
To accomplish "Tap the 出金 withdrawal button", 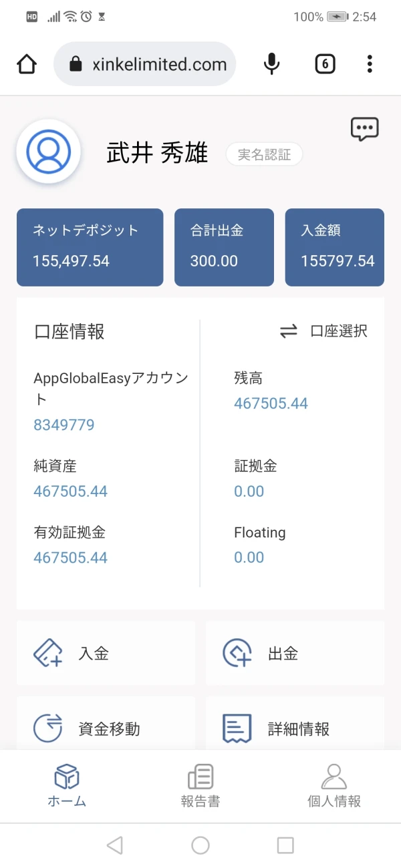I will click(295, 653).
